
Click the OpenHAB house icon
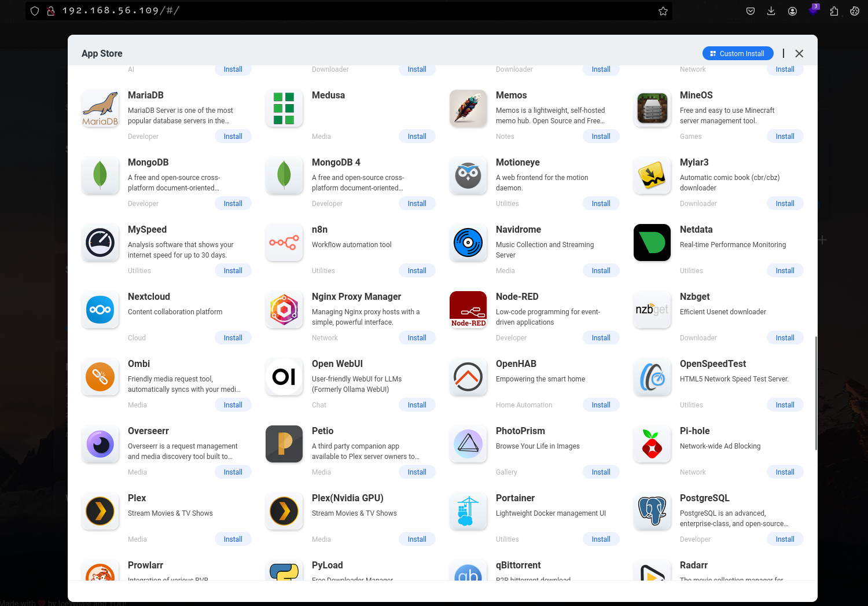pyautogui.click(x=468, y=377)
